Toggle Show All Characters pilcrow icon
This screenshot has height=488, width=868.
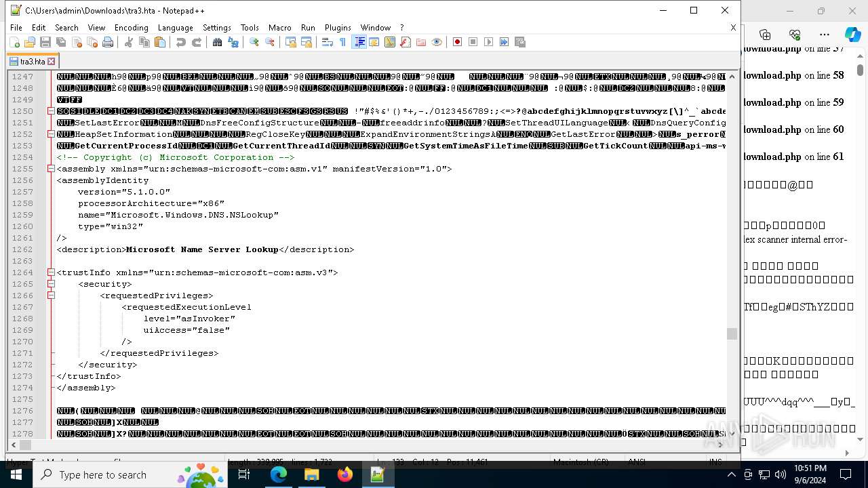[342, 42]
